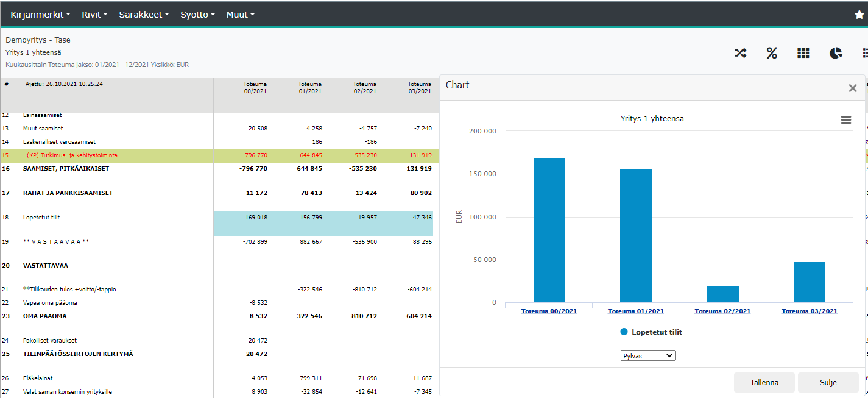Open the Rivit menu

point(94,14)
